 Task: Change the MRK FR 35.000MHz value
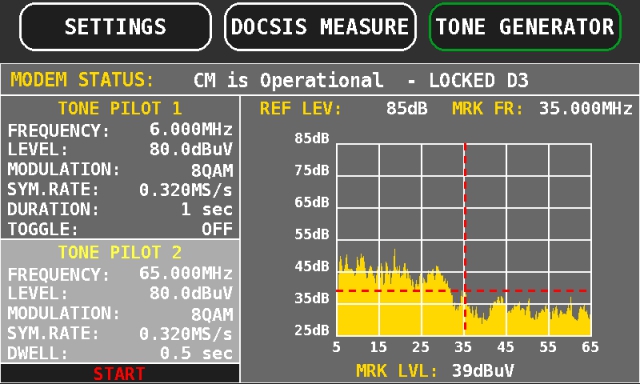point(585,109)
